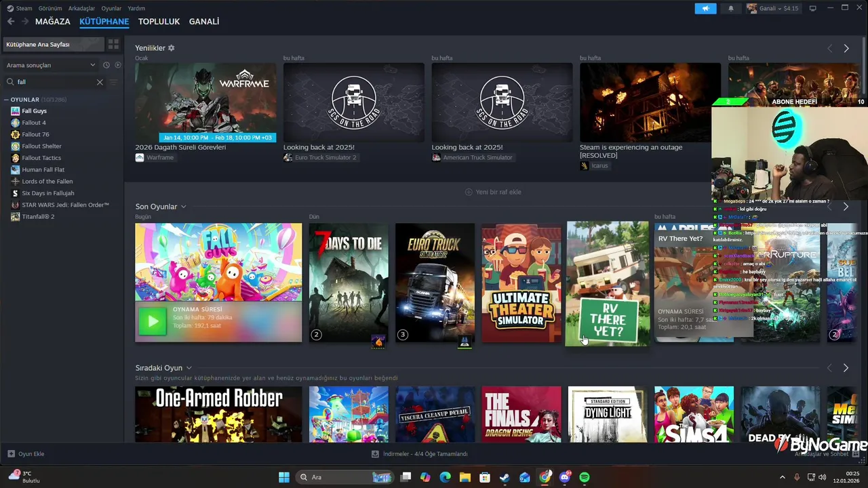Open Steam from the taskbar

[505, 477]
